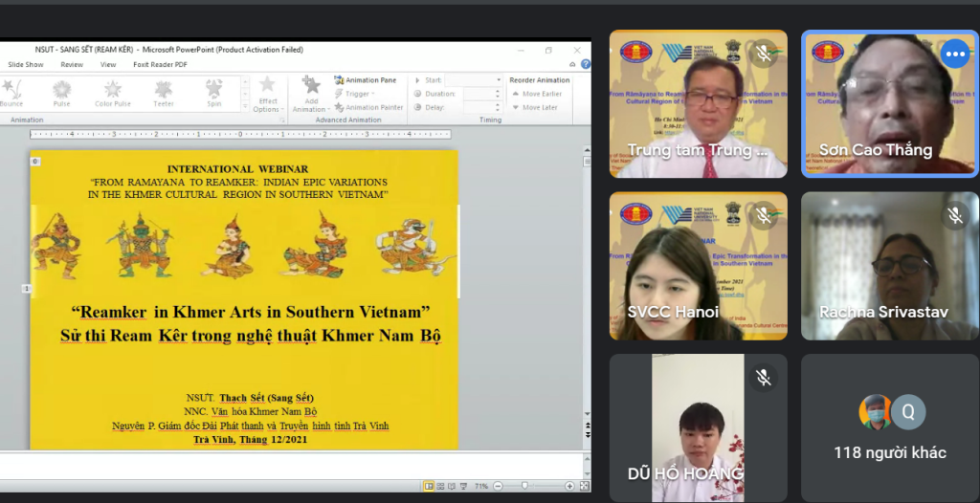The height and width of the screenshot is (503, 980).
Task: Select DŨ HỒ HOÀNG participant video tile
Action: [698, 428]
